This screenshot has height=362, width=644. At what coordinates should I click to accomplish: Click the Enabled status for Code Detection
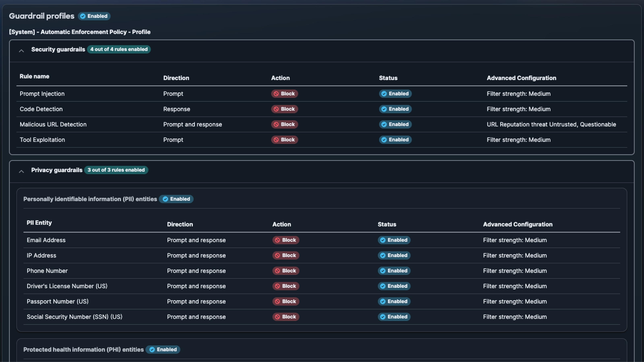[x=395, y=109]
